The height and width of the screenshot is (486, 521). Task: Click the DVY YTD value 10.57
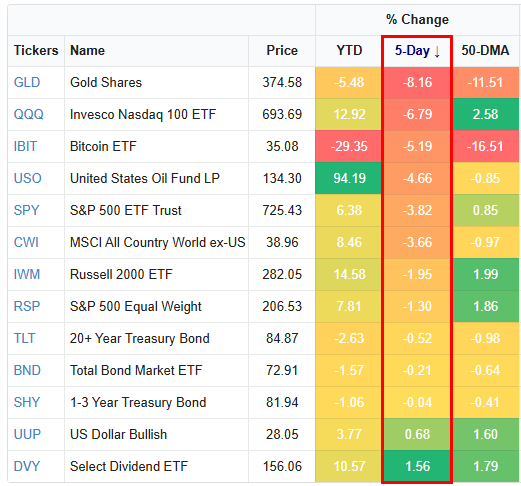point(349,466)
